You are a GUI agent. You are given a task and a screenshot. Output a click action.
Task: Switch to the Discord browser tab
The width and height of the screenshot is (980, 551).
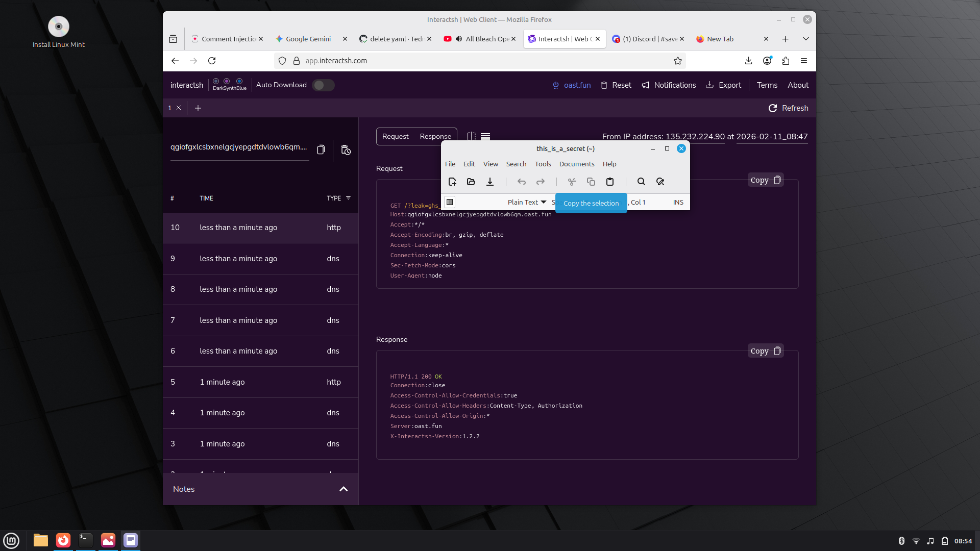(646, 39)
